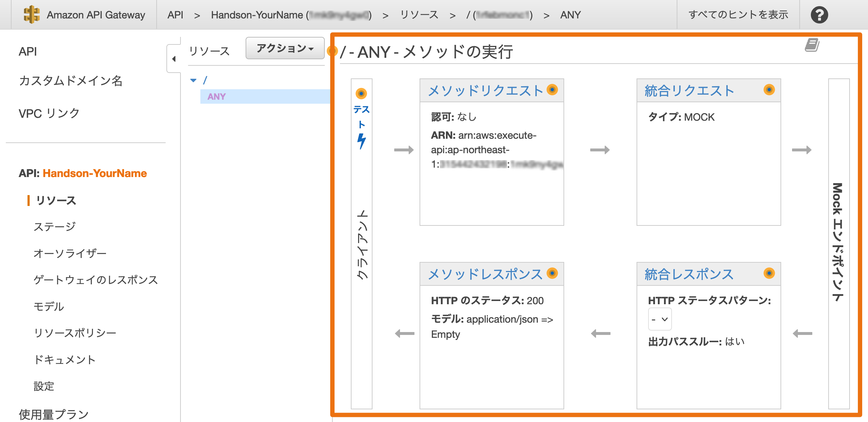This screenshot has height=422, width=868.
Task: Open the HTTP ステータスパターン dropdown
Action: [x=660, y=319]
